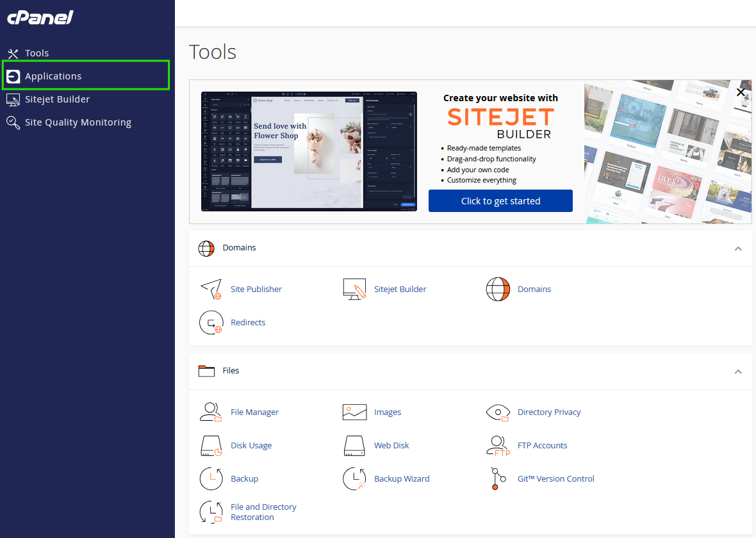Open the Backup link
This screenshot has width=756, height=538.
pyautogui.click(x=245, y=478)
